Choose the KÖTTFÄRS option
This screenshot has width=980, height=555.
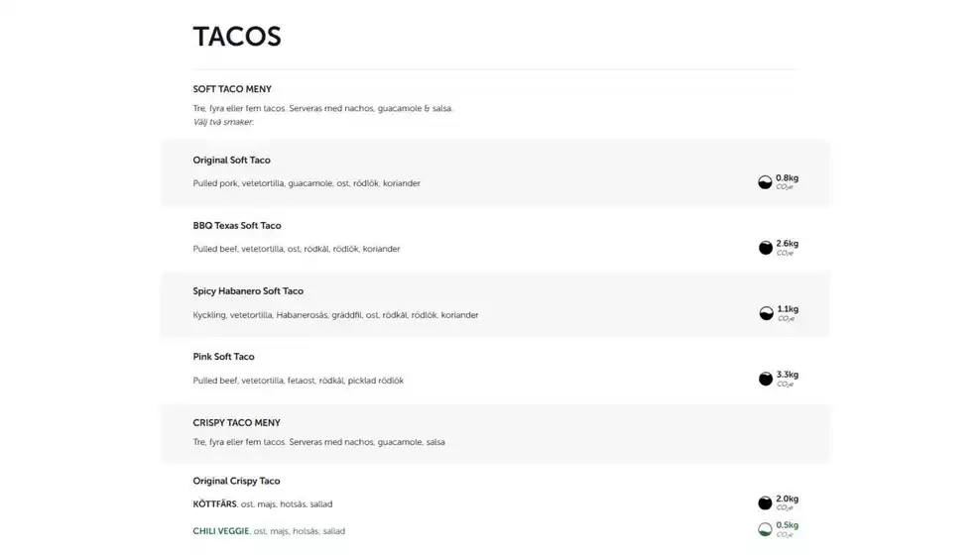tap(214, 504)
